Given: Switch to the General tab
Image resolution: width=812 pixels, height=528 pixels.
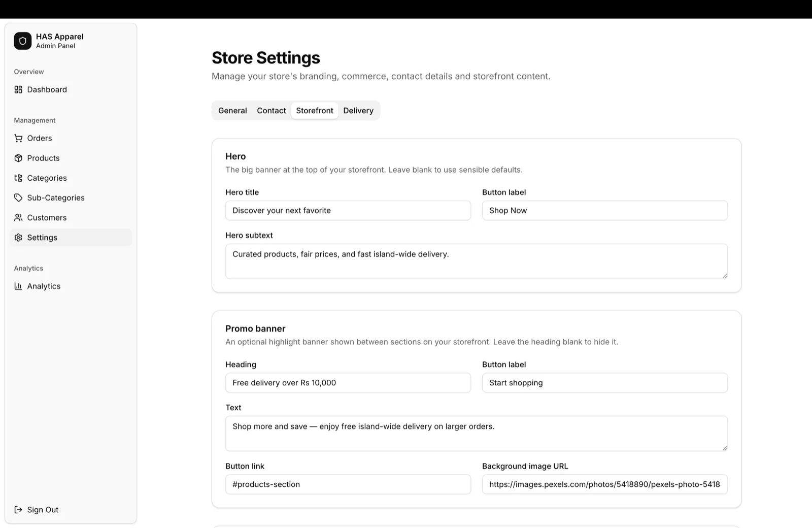Looking at the screenshot, I should 232,111.
